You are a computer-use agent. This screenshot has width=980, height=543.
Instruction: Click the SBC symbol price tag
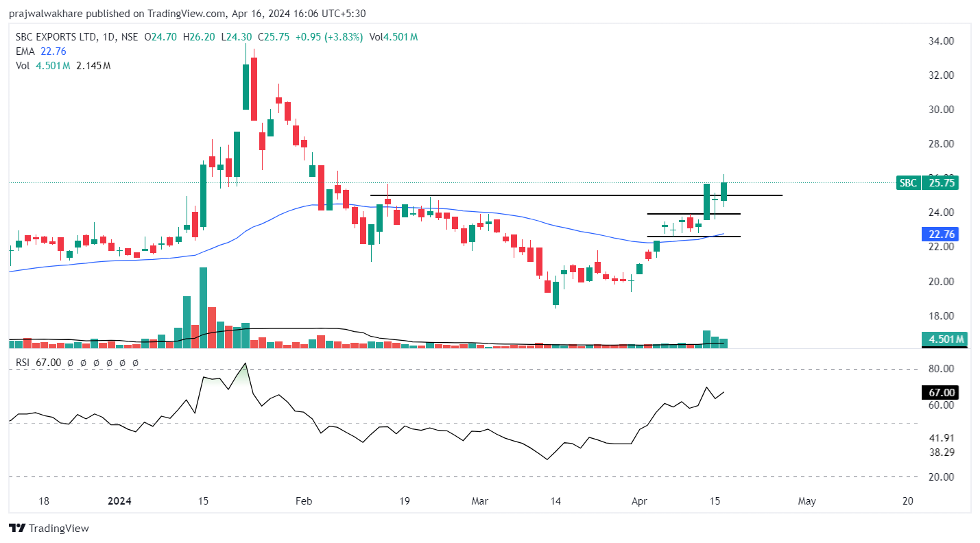(x=907, y=183)
